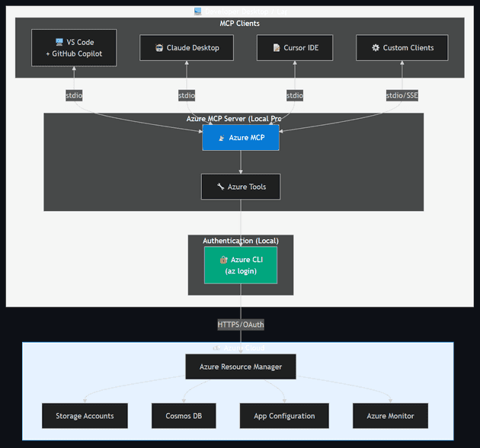Click the cloud icon next to Azure Cloud title
480x448 pixels.
click(216, 347)
